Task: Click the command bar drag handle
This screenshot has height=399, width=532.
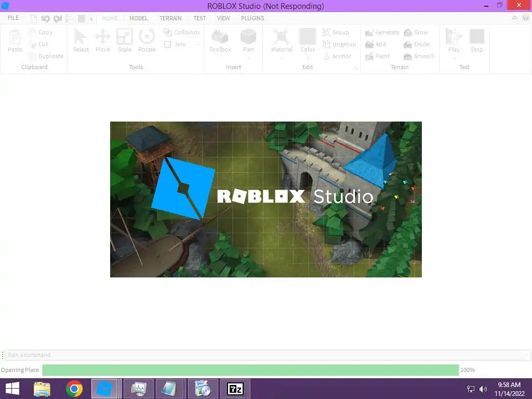Action: (3, 355)
